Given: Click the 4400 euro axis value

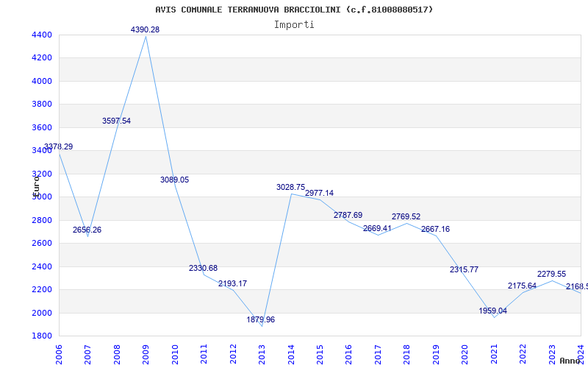Looking at the screenshot, I should [x=43, y=35].
